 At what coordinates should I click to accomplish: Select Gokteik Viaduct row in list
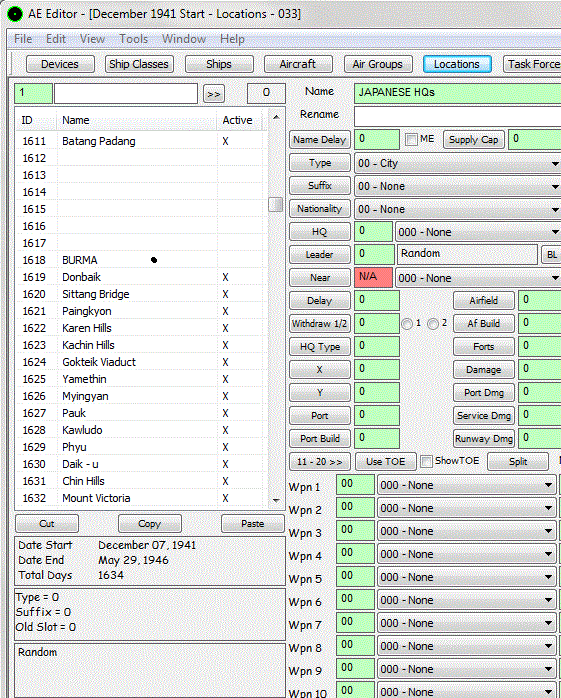click(x=139, y=362)
